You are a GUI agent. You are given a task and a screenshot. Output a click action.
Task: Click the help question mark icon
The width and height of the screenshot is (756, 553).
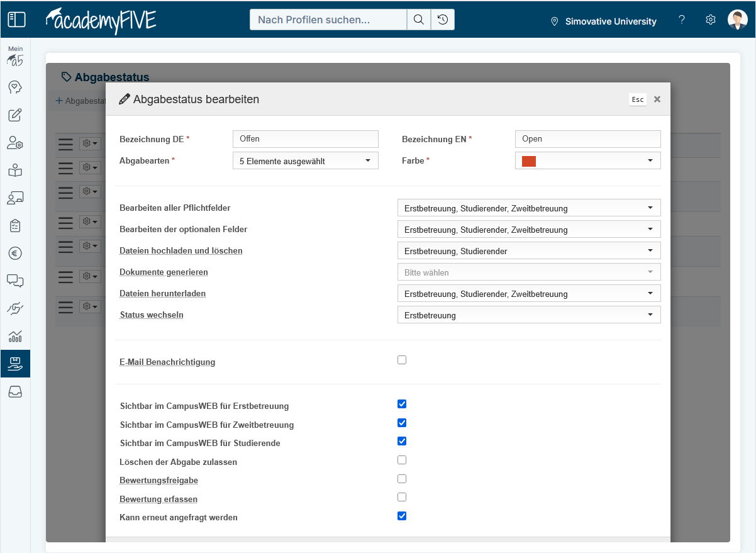pos(682,20)
